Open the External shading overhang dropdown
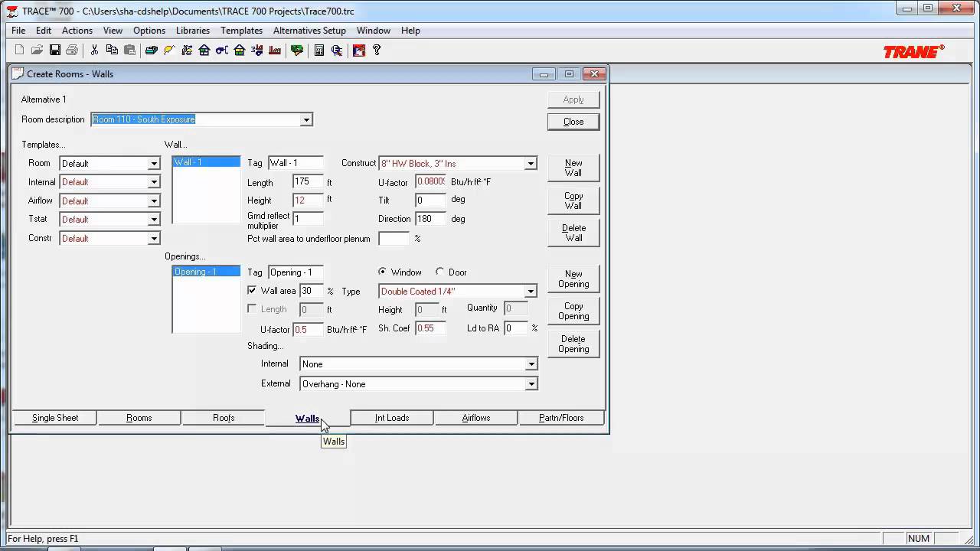The height and width of the screenshot is (551, 980). coord(531,384)
